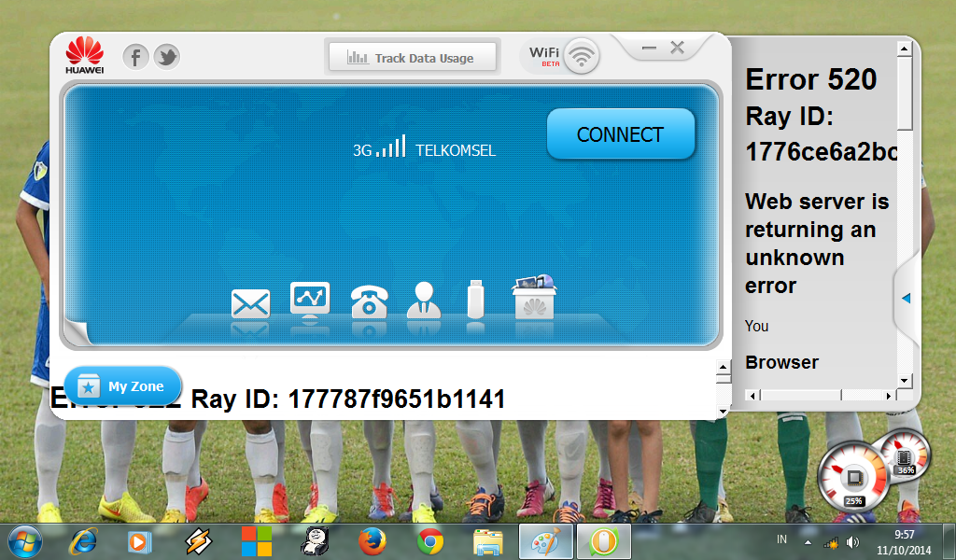Open the My Zone button
This screenshot has width=956, height=560.
(122, 385)
